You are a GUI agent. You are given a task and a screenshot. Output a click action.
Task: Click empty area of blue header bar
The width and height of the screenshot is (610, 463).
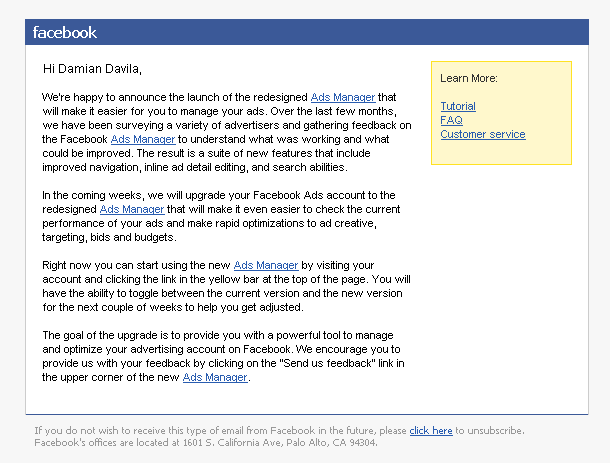pos(342,32)
